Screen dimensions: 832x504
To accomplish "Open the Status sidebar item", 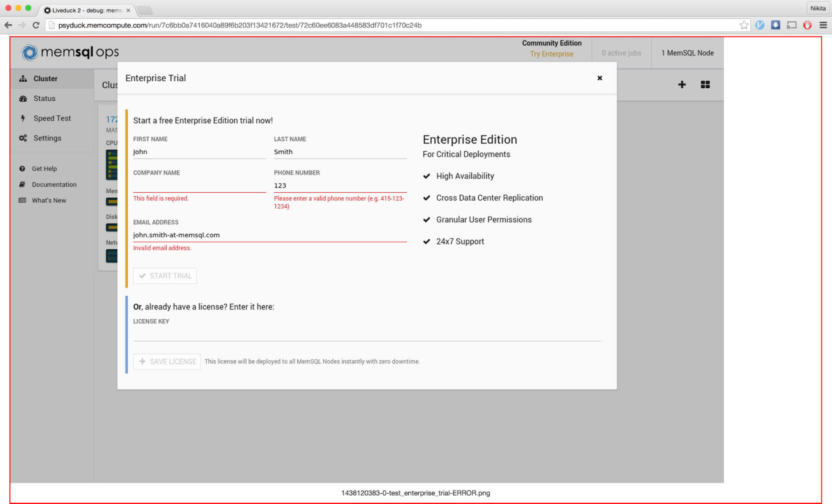I will 52,98.
